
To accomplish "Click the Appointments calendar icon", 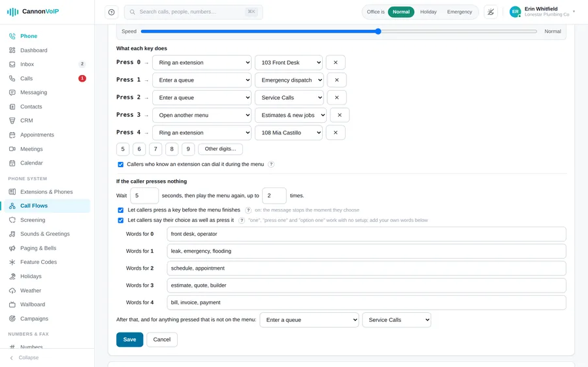I will [x=12, y=135].
